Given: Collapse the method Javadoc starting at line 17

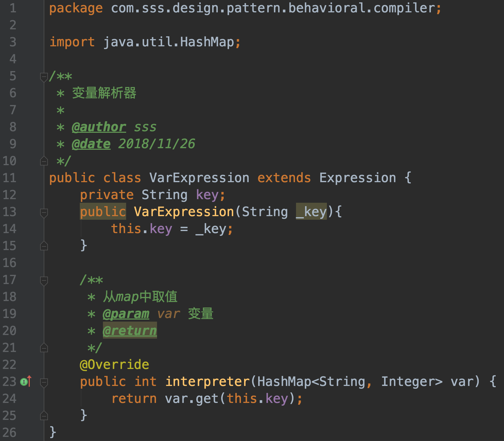Looking at the screenshot, I should point(44,280).
